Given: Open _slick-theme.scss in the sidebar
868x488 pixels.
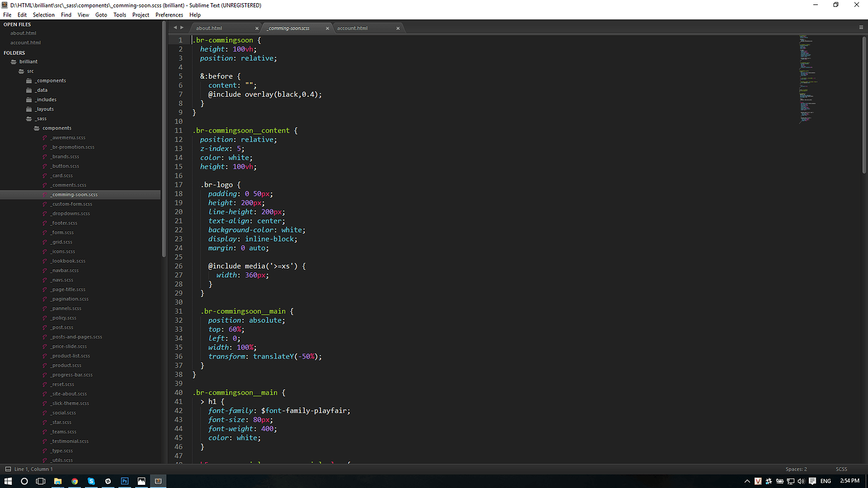Looking at the screenshot, I should click(x=70, y=403).
